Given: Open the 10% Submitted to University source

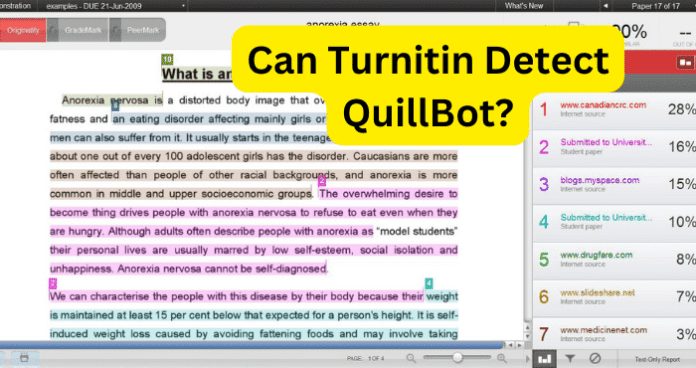Looking at the screenshot, I should (606, 218).
